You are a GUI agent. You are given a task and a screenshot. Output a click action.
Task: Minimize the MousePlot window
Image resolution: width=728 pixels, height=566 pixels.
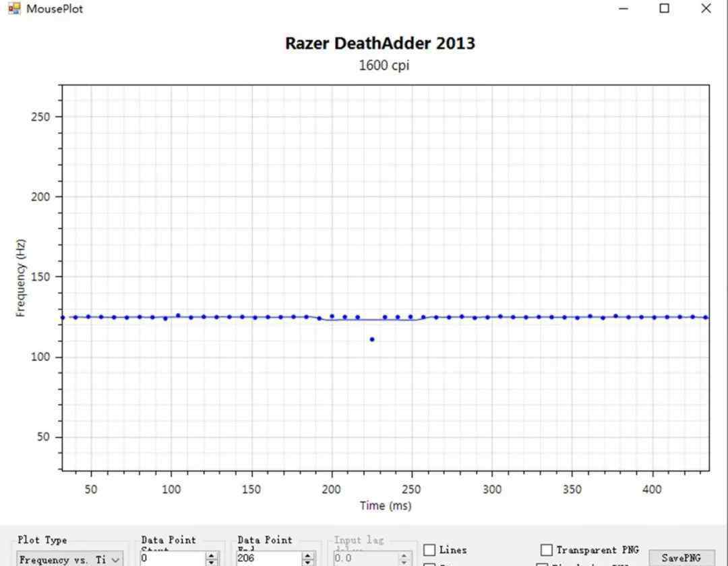pos(624,8)
